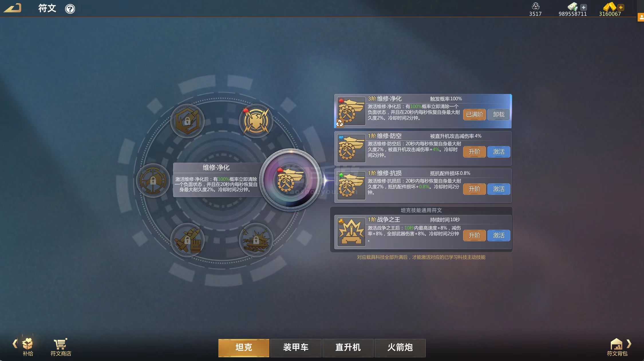The height and width of the screenshot is (361, 644).
Task: Activate the 战争之王 rune
Action: click(499, 236)
